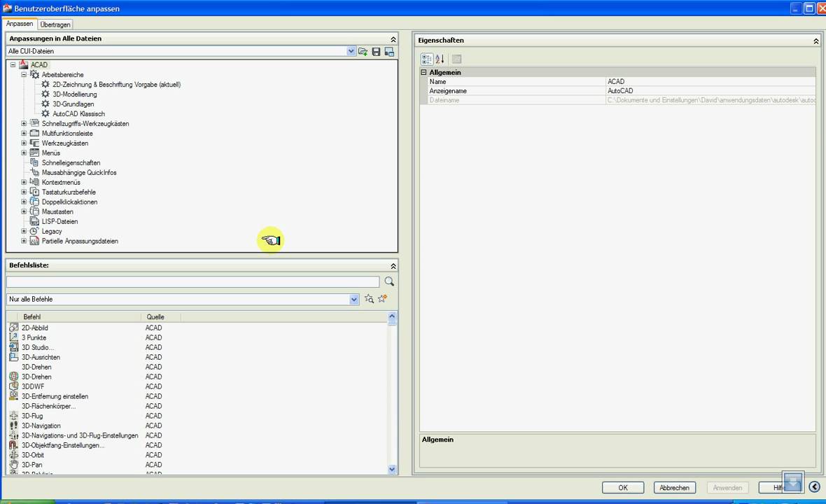Select Mausabhängige QuickInfos in the tree
826x504 pixels.
[79, 172]
